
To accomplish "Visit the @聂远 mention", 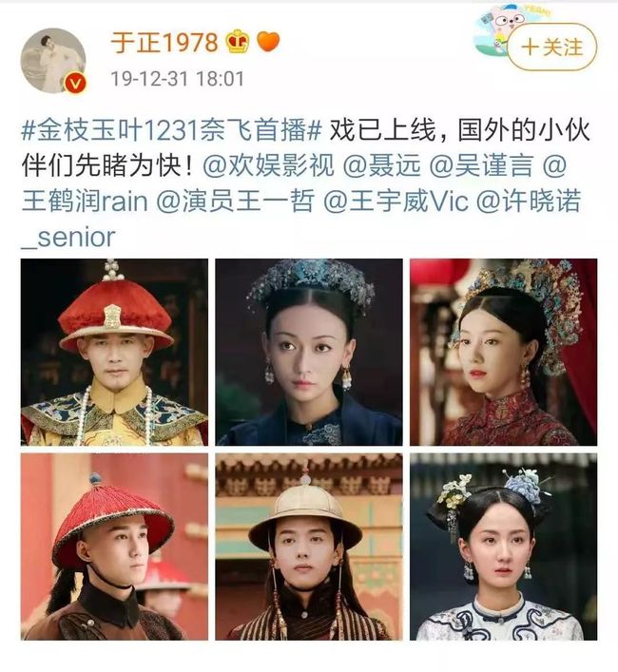I will (x=382, y=165).
